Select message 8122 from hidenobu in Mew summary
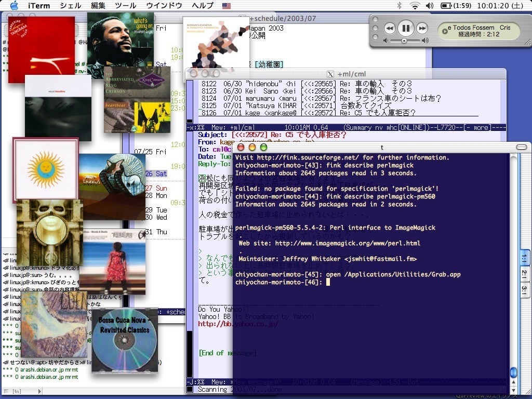Image resolution: width=532 pixels, height=399 pixels. [x=307, y=84]
